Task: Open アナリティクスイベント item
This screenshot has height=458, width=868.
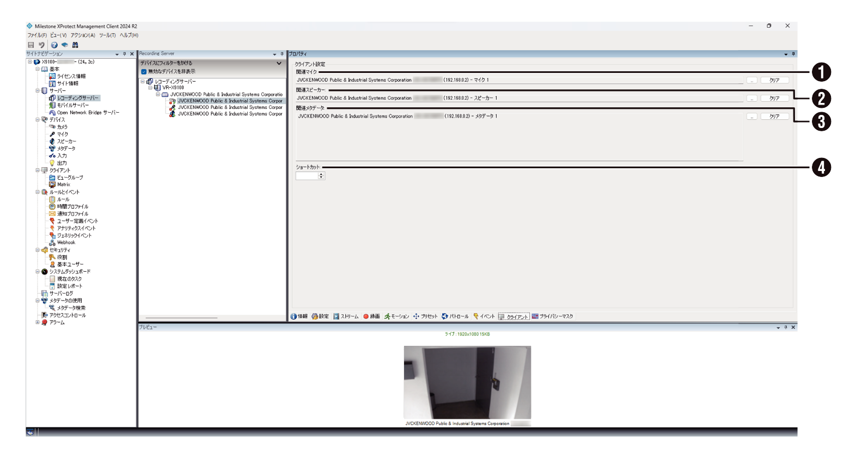Action: [x=76, y=228]
